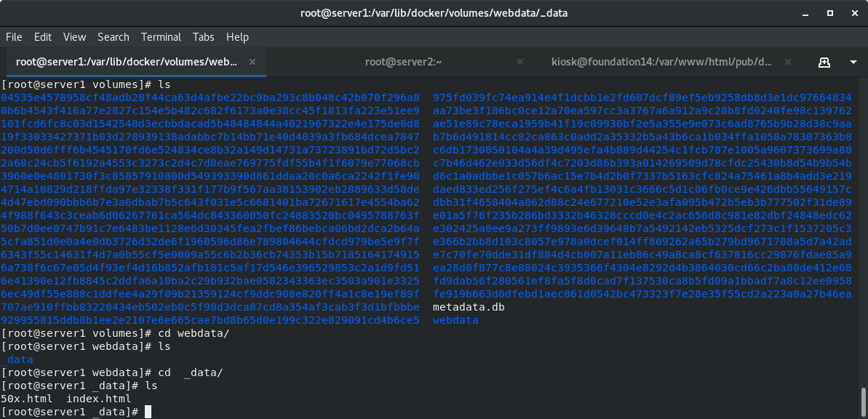Click the volume ID starting with dbb31f46
The height and width of the screenshot is (419, 868).
tap(642, 202)
